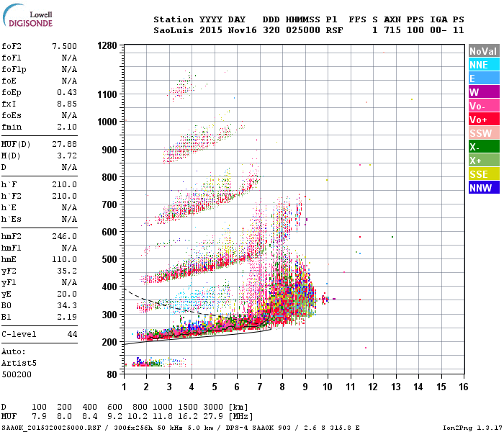Viewport: 504px width, 432px height.
Task: Click the SAA0K_2015320025000.RSF file name
Action: pos(51,428)
